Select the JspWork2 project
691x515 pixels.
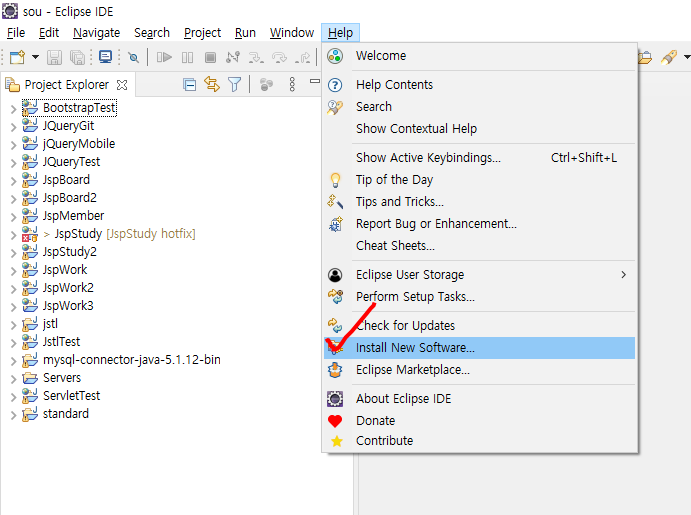click(68, 288)
